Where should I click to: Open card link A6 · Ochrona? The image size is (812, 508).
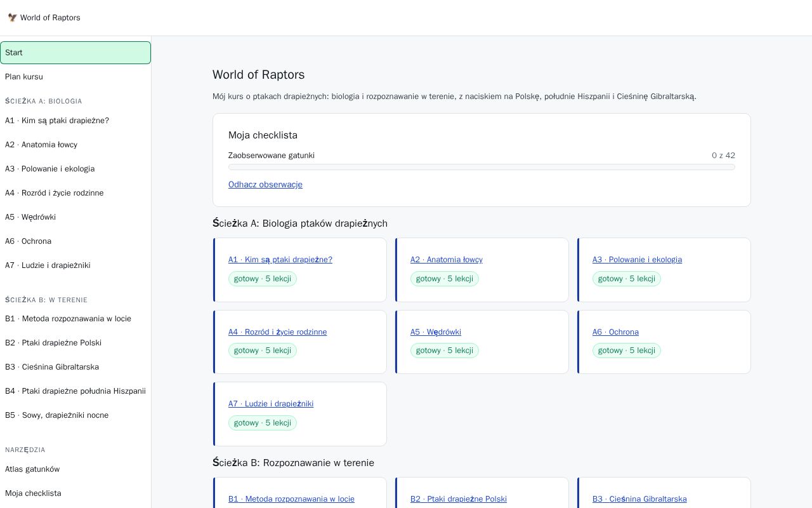tap(615, 332)
